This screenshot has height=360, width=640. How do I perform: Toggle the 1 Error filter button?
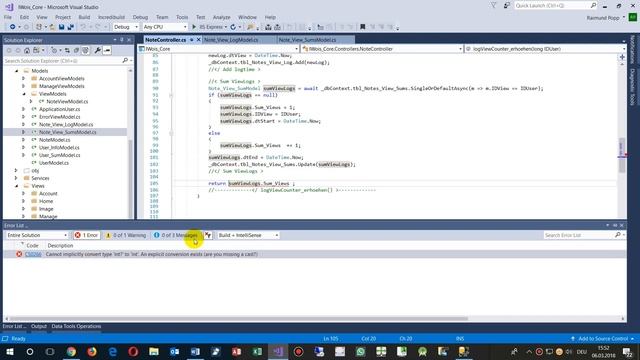(x=86, y=235)
